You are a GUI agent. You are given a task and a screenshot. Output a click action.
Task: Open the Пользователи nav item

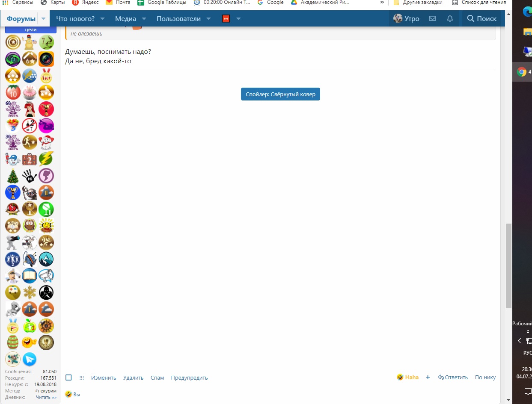click(x=178, y=19)
